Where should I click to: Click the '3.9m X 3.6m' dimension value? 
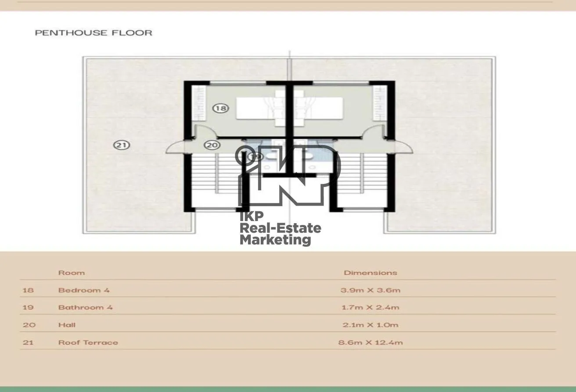pos(371,290)
